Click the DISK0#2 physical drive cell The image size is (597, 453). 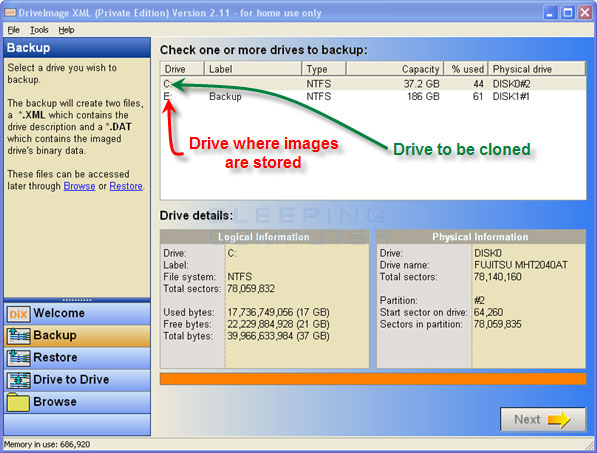click(511, 84)
